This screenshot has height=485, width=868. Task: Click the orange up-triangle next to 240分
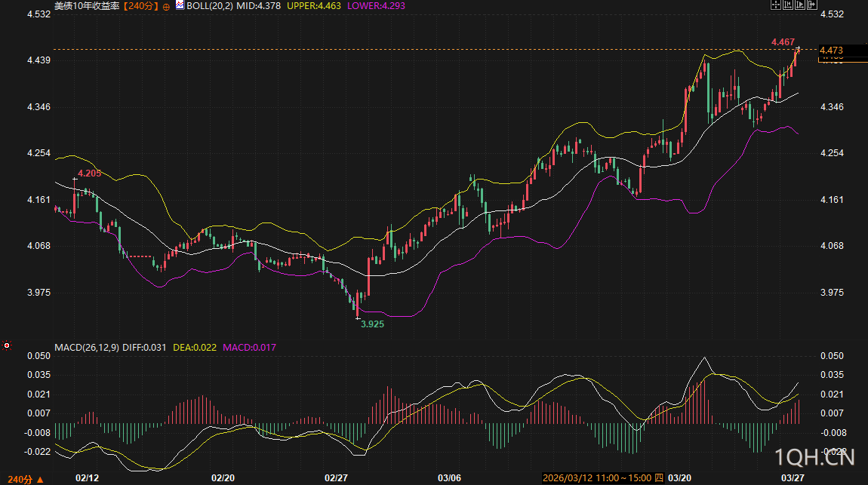[x=40, y=479]
